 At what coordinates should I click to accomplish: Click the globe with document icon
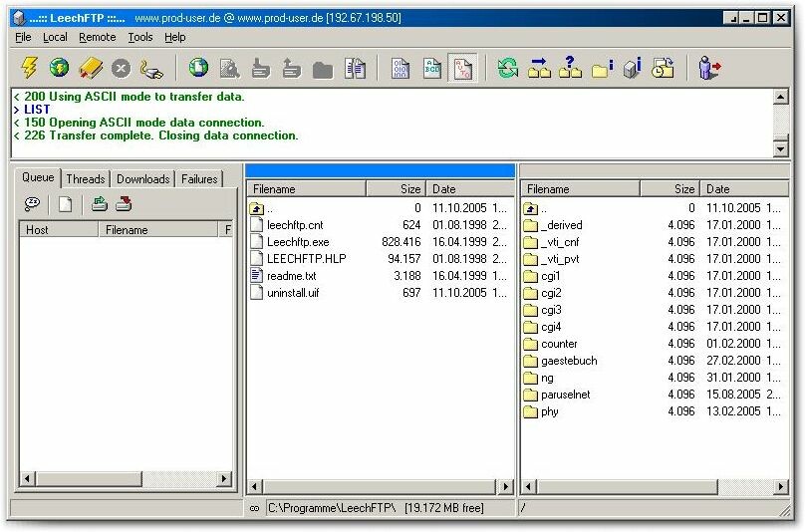[x=198, y=68]
